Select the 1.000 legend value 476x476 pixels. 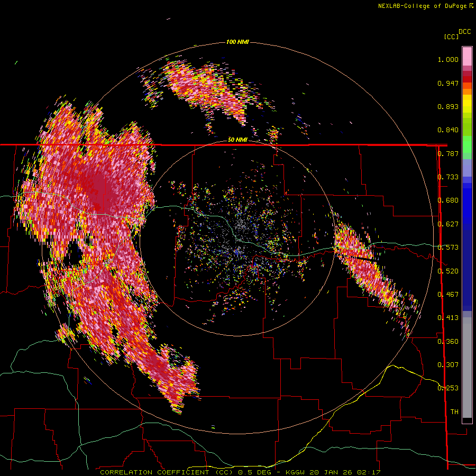(448, 59)
